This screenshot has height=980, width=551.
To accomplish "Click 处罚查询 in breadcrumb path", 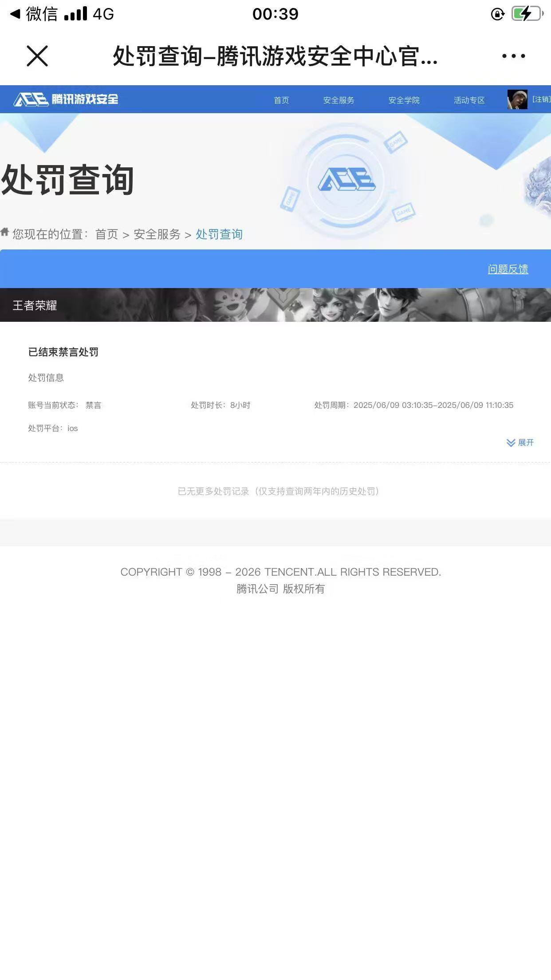I will coord(219,234).
